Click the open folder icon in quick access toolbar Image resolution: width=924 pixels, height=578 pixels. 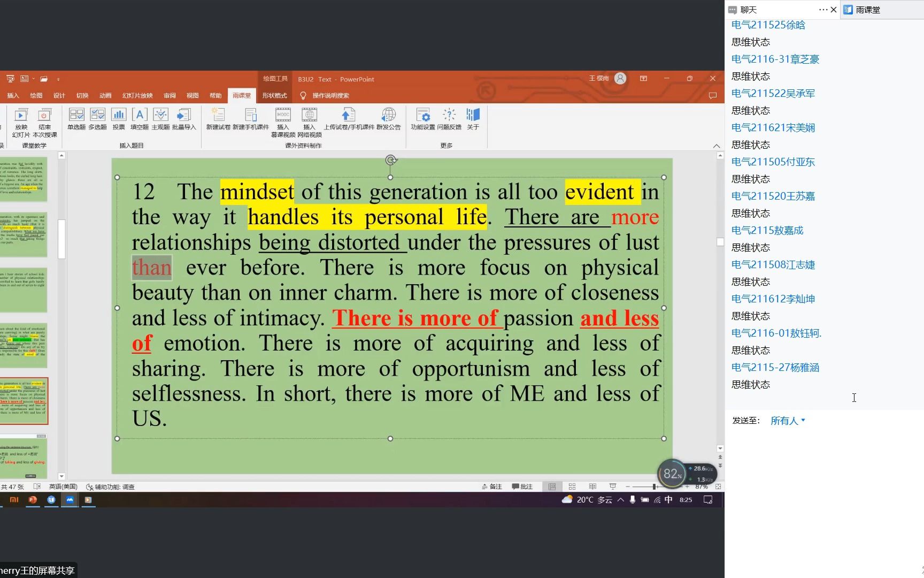click(44, 79)
